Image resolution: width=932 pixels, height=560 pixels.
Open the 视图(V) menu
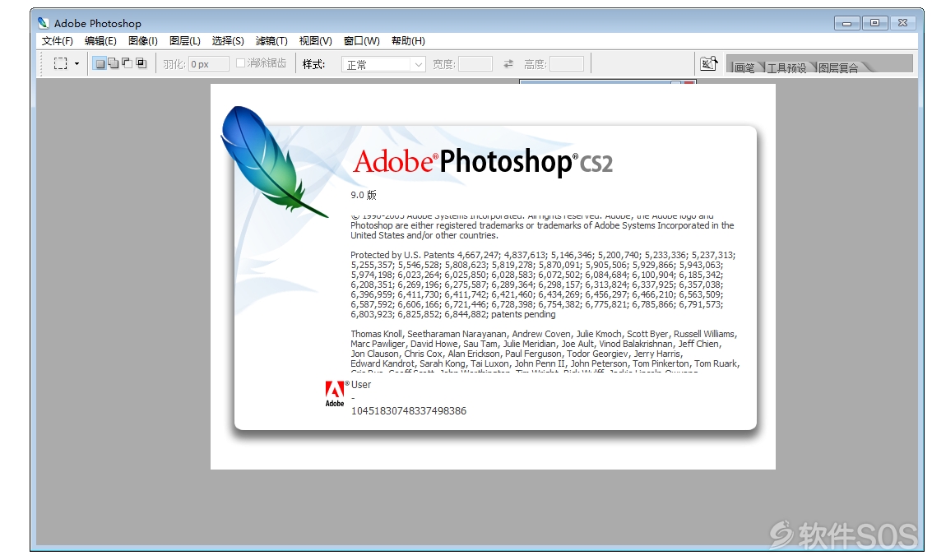tap(315, 41)
